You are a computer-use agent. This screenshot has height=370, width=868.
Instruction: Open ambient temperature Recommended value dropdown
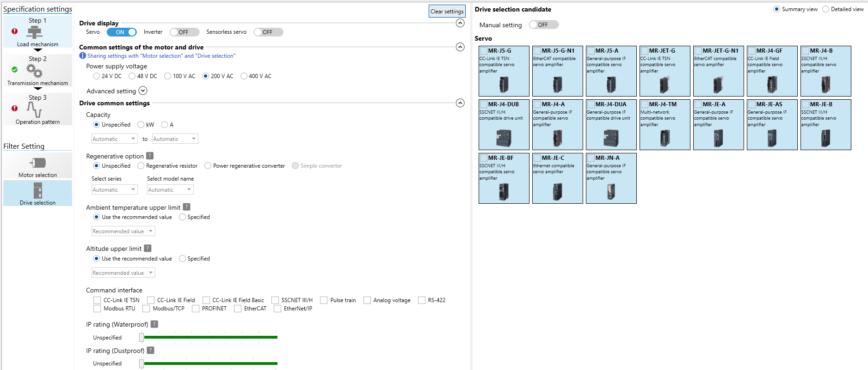[123, 231]
